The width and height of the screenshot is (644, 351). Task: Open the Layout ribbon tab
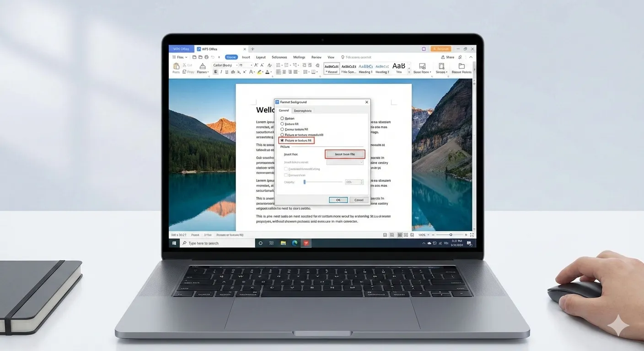261,57
